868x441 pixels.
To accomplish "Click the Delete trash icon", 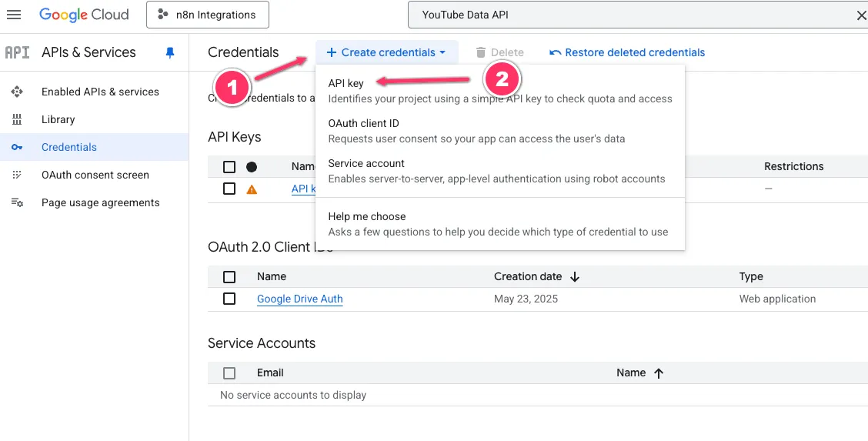I will click(x=480, y=52).
